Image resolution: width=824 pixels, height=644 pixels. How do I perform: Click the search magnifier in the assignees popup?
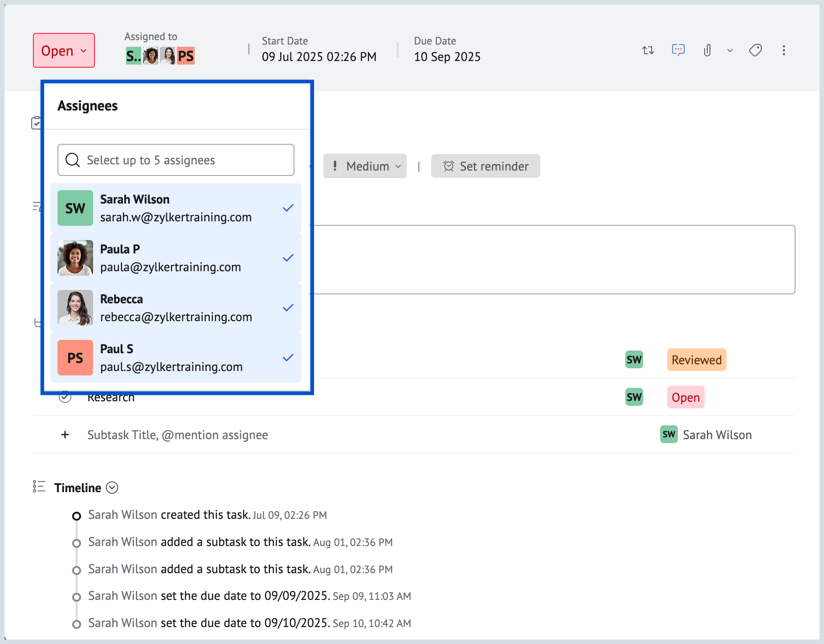pos(72,160)
